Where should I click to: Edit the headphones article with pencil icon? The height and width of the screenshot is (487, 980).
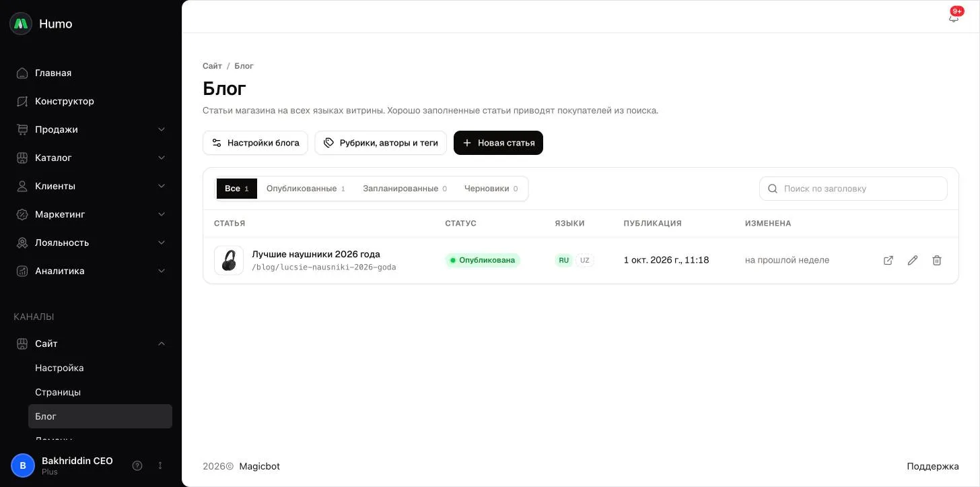click(x=913, y=260)
